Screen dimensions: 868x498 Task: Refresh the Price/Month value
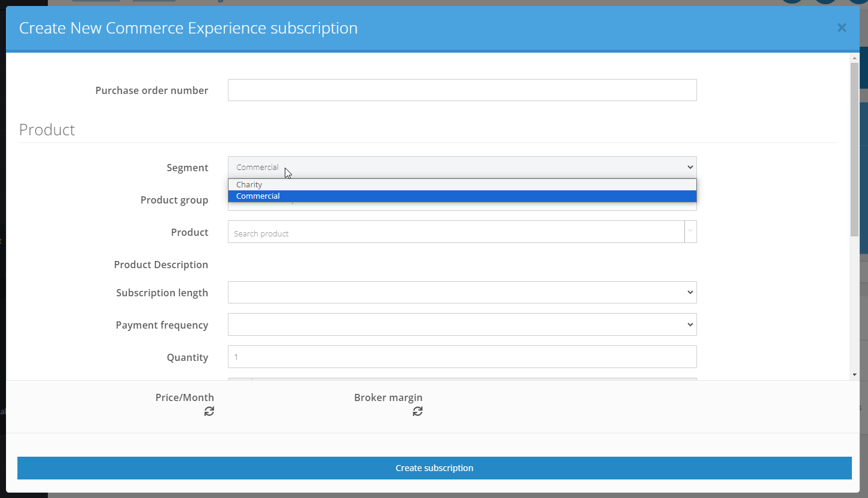[209, 411]
